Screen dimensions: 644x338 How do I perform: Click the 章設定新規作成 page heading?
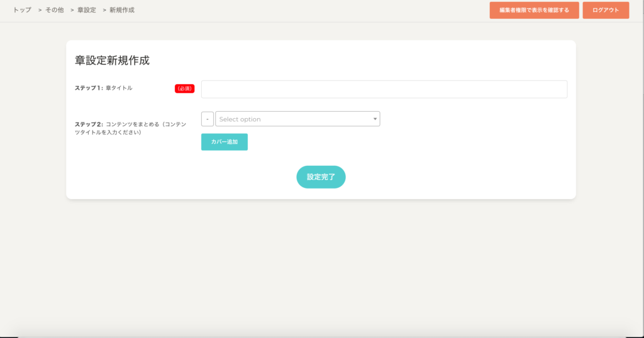(x=112, y=61)
